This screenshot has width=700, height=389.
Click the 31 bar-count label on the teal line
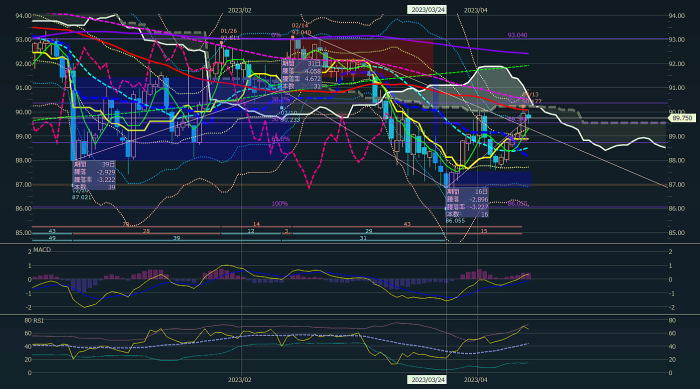tap(363, 238)
